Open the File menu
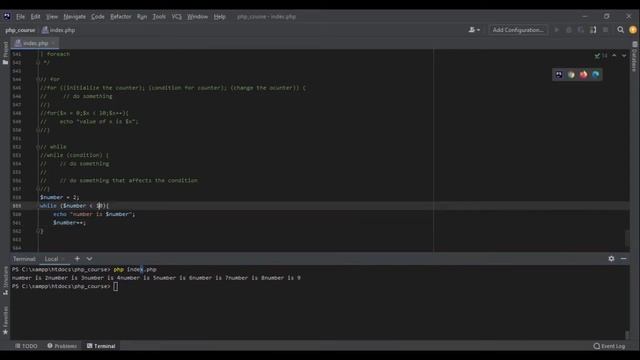This screenshot has width=640, height=360. click(x=20, y=17)
